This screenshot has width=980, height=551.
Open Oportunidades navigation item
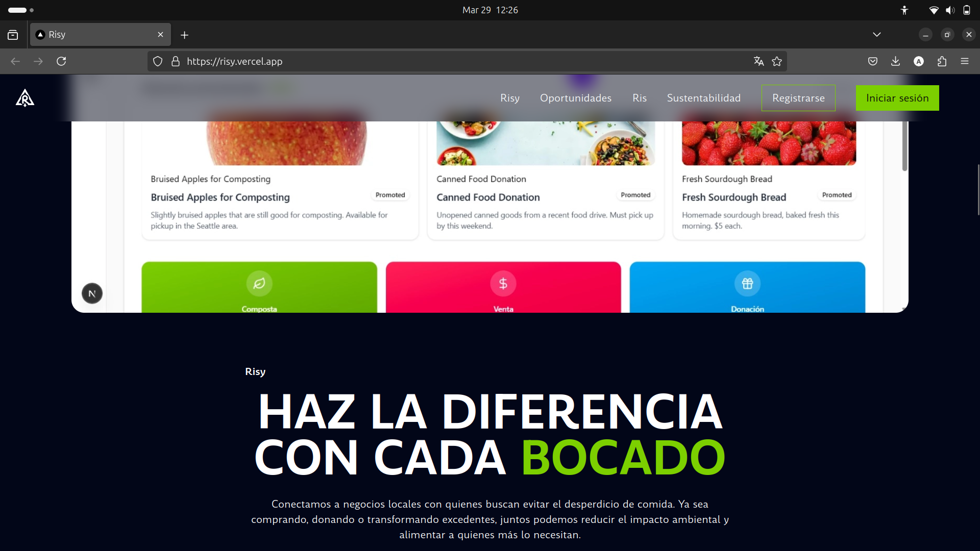tap(576, 98)
